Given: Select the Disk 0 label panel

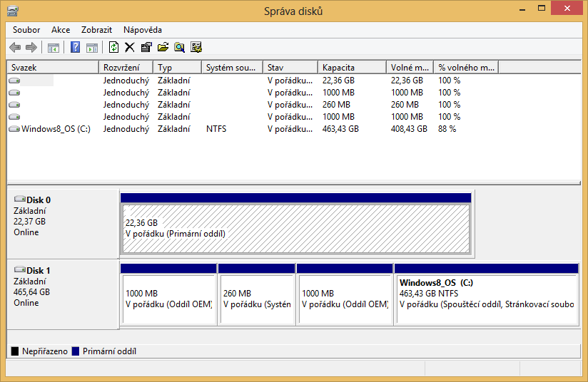Looking at the screenshot, I should coord(62,217).
